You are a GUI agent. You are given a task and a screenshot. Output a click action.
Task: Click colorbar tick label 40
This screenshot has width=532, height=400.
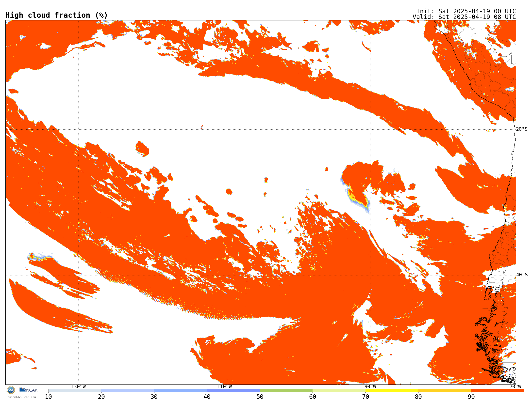click(x=207, y=397)
